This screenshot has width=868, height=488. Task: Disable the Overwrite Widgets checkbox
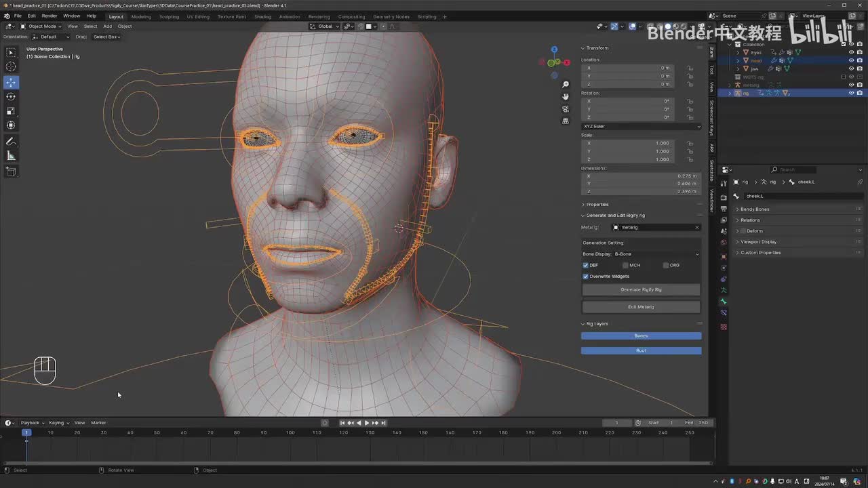pos(586,277)
